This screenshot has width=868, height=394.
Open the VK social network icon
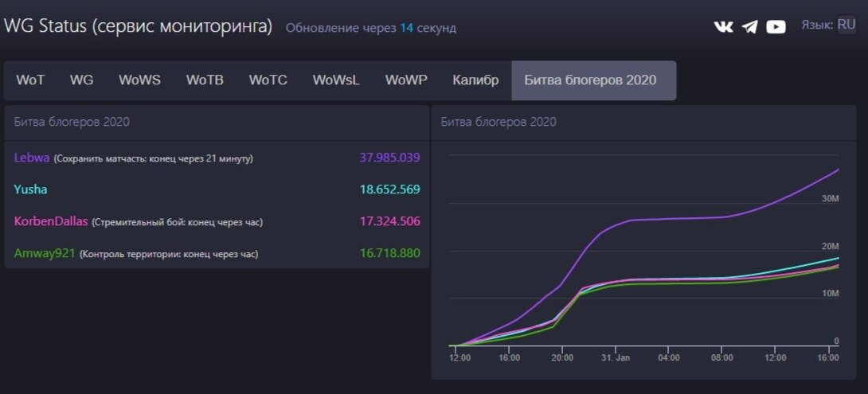[x=723, y=26]
